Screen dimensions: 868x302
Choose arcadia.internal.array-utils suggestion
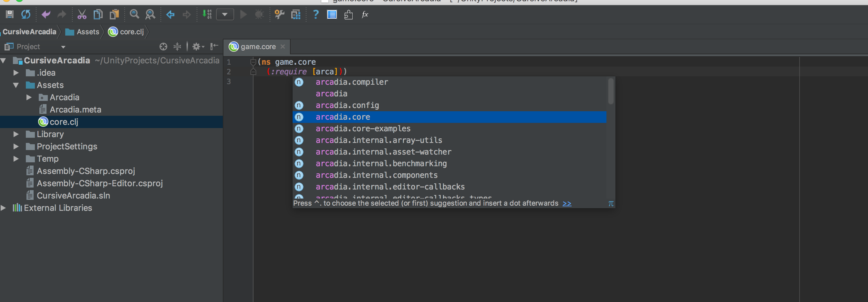tap(449, 140)
